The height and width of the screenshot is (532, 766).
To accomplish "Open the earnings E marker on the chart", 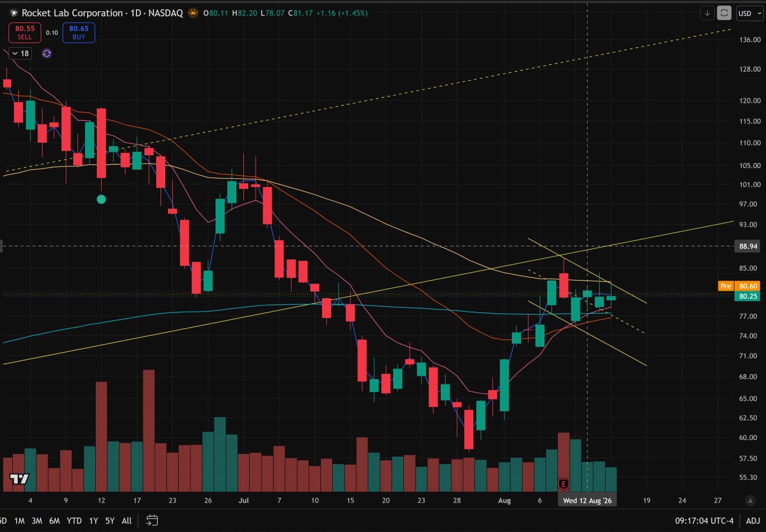I will click(563, 484).
